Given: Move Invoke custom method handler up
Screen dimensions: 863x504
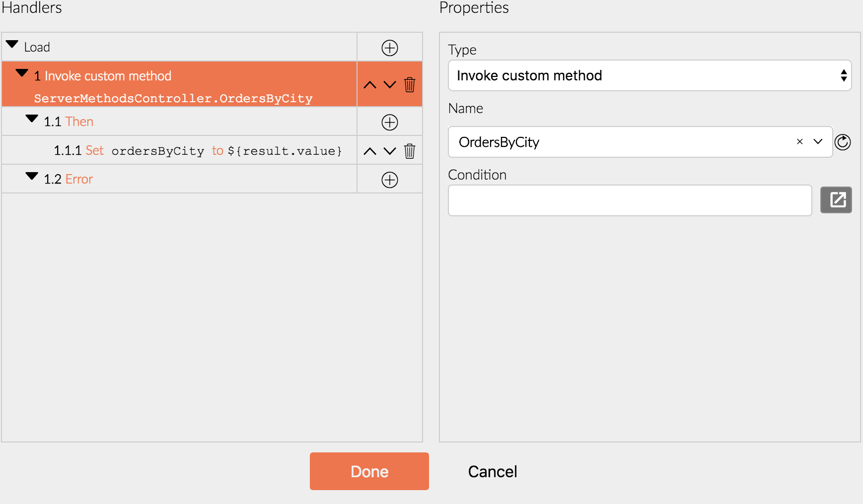Looking at the screenshot, I should tap(370, 85).
